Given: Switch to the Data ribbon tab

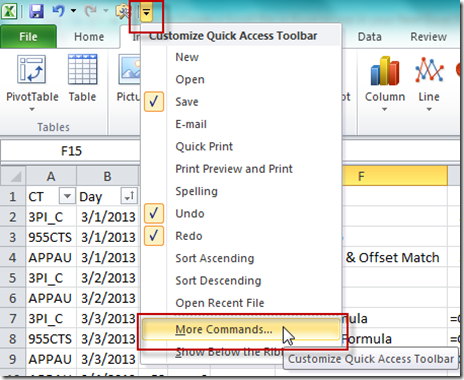Looking at the screenshot, I should (370, 37).
